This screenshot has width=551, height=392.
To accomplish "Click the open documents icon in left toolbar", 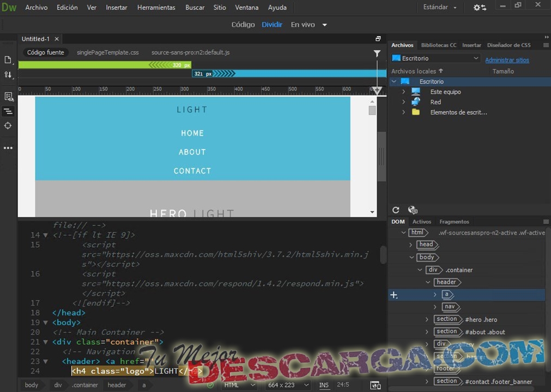I will 8,60.
